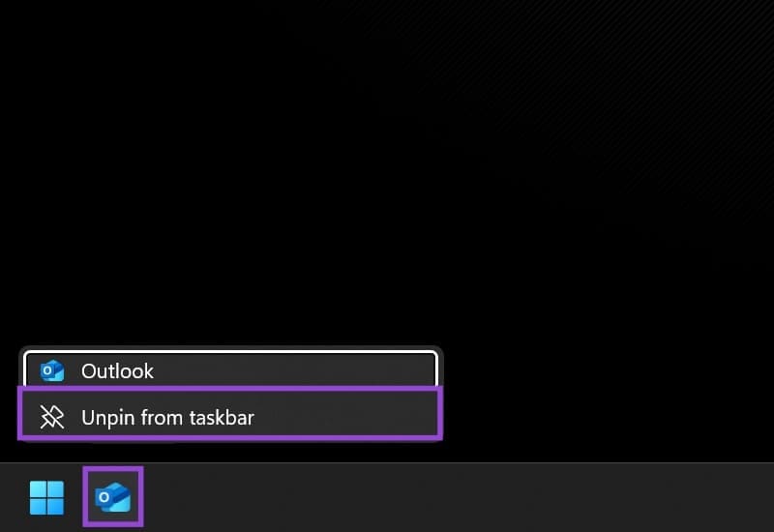The width and height of the screenshot is (774, 532).
Task: Click the pinned Outlook icon on the taskbar
Action: [113, 497]
